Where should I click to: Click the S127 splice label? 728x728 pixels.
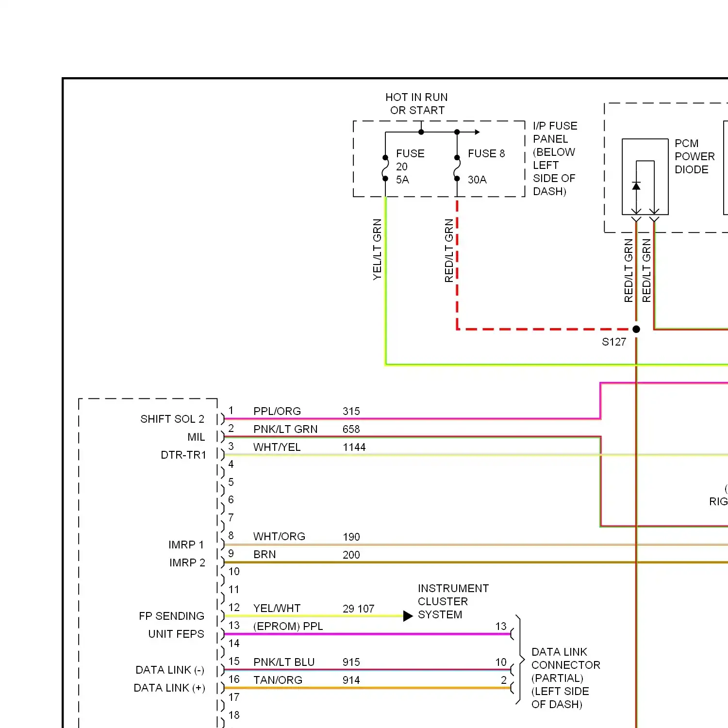pyautogui.click(x=614, y=342)
